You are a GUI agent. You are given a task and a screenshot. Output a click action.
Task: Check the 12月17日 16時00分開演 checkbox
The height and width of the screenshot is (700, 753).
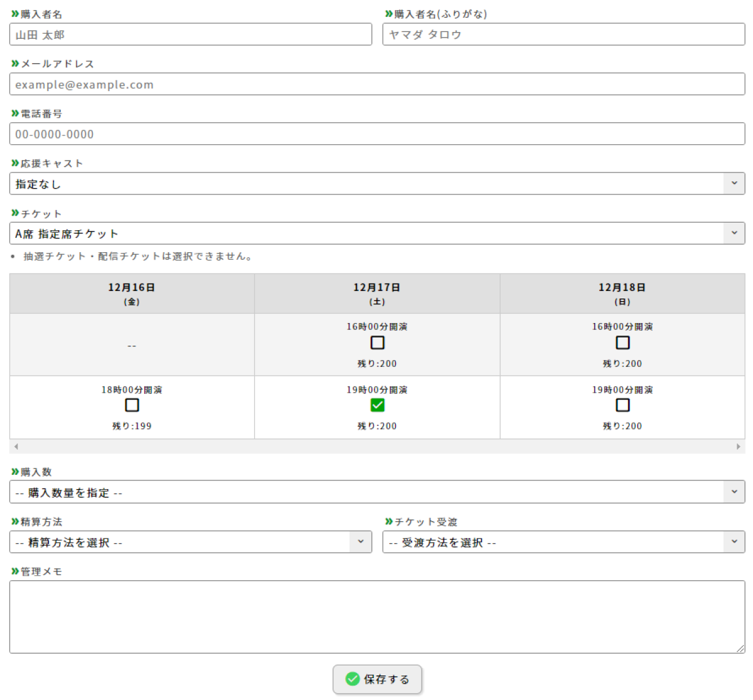tap(377, 342)
